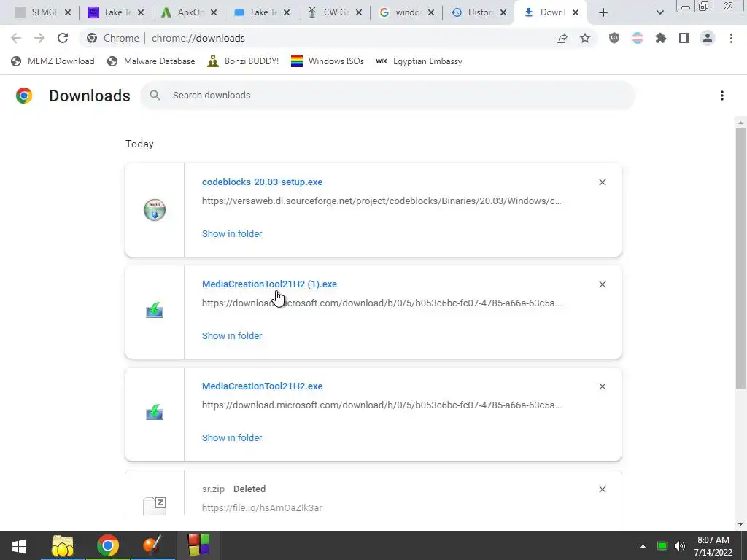Open the MEMZ Download bookmark
The image size is (747, 560).
[x=53, y=61]
